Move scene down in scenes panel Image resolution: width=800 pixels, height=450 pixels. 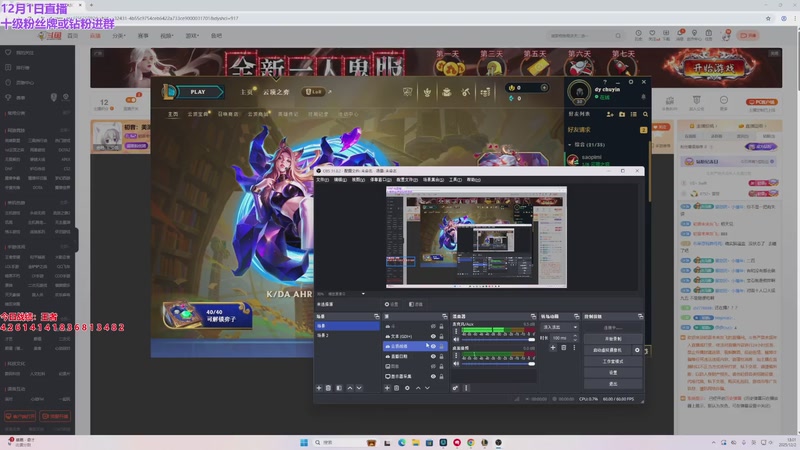[359, 388]
